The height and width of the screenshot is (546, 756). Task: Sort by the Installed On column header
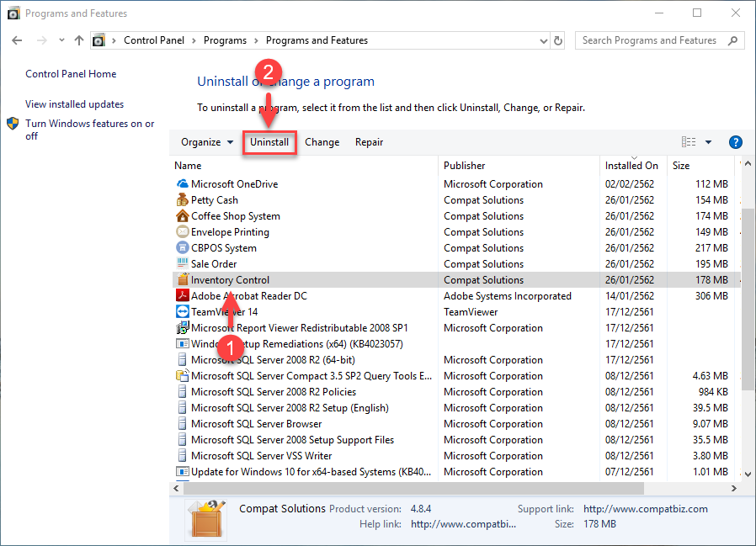coord(633,166)
